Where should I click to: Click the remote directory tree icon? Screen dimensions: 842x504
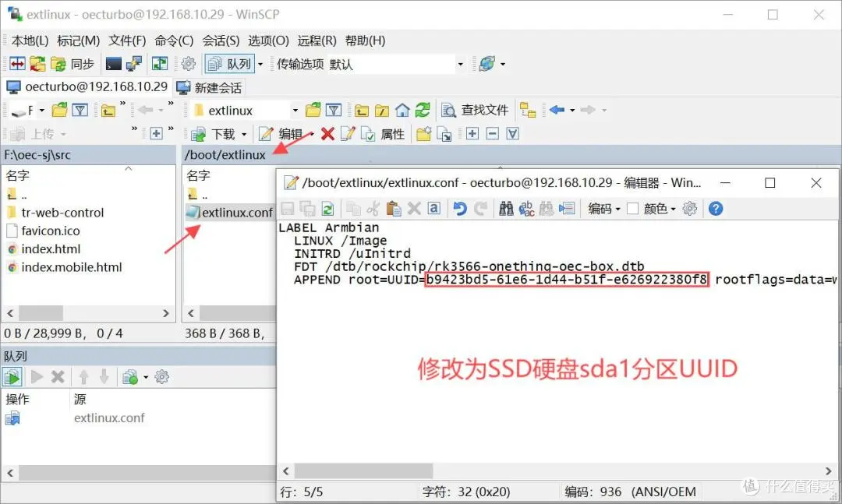[x=528, y=110]
